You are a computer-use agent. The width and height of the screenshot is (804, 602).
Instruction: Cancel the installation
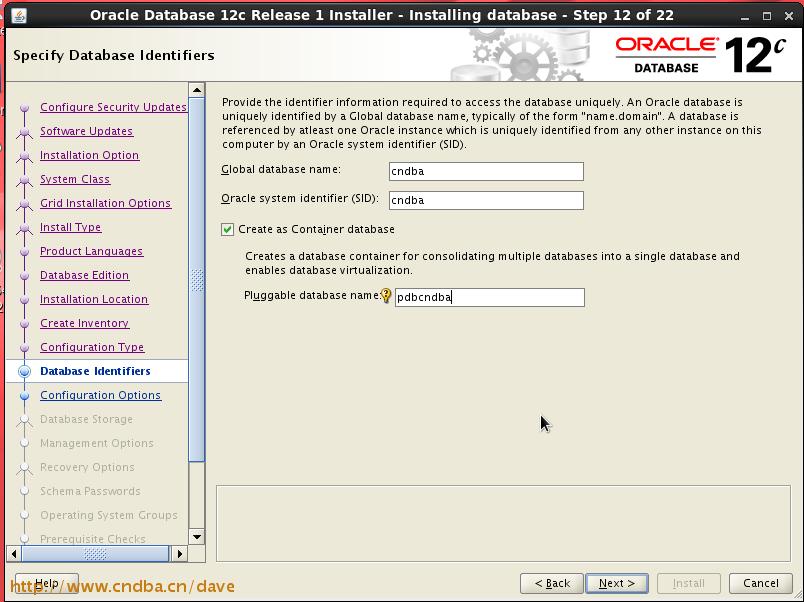[761, 584]
